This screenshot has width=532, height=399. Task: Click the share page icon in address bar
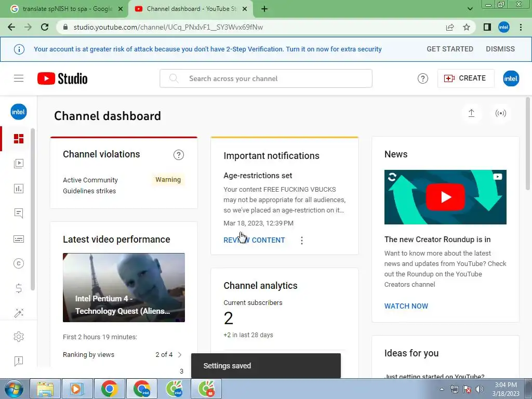coord(450,27)
